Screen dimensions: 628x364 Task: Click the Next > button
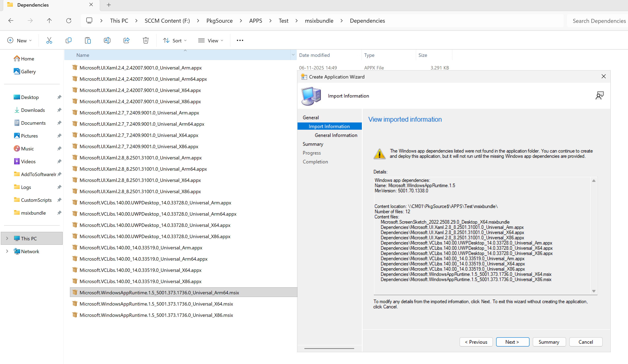click(512, 342)
